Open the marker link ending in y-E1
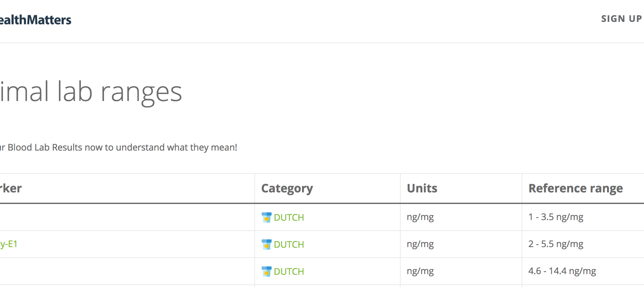Screen dimensions: 644x287 pyautogui.click(x=9, y=244)
